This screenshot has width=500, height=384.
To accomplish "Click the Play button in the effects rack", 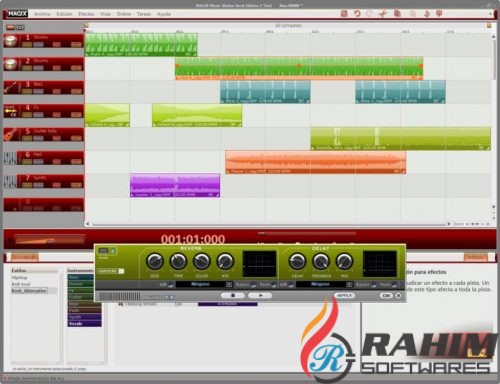I will pyautogui.click(x=260, y=296).
